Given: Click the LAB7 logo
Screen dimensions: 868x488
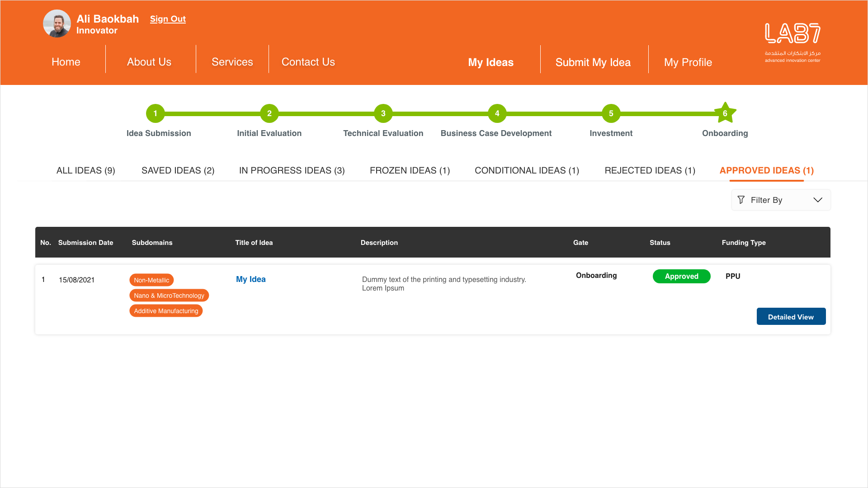Looking at the screenshot, I should tap(793, 42).
